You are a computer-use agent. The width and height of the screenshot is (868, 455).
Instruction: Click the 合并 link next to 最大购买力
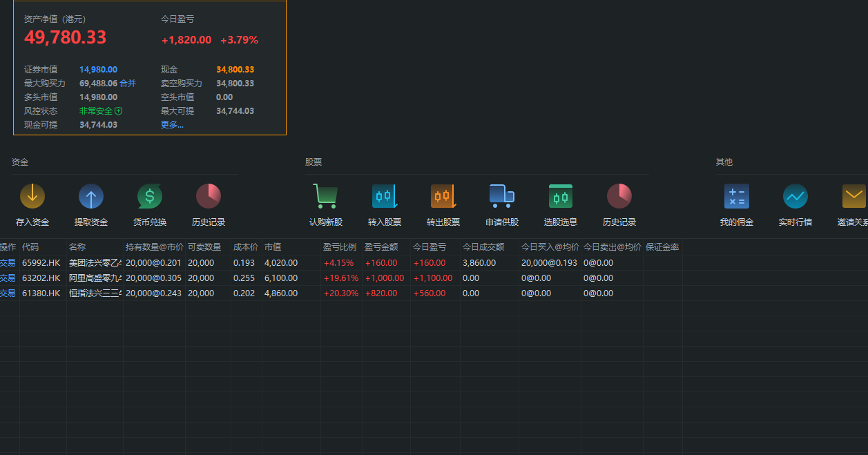pyautogui.click(x=128, y=84)
